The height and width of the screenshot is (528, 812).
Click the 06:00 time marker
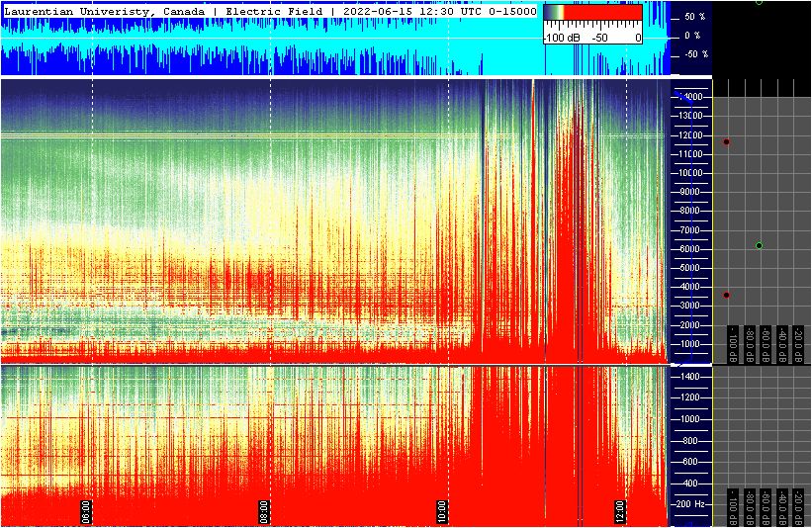point(87,511)
